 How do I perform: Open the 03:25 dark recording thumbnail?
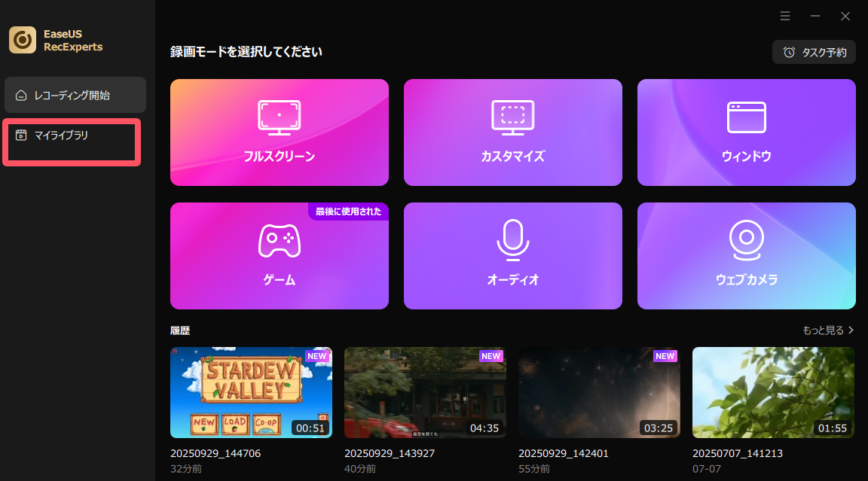coord(599,392)
